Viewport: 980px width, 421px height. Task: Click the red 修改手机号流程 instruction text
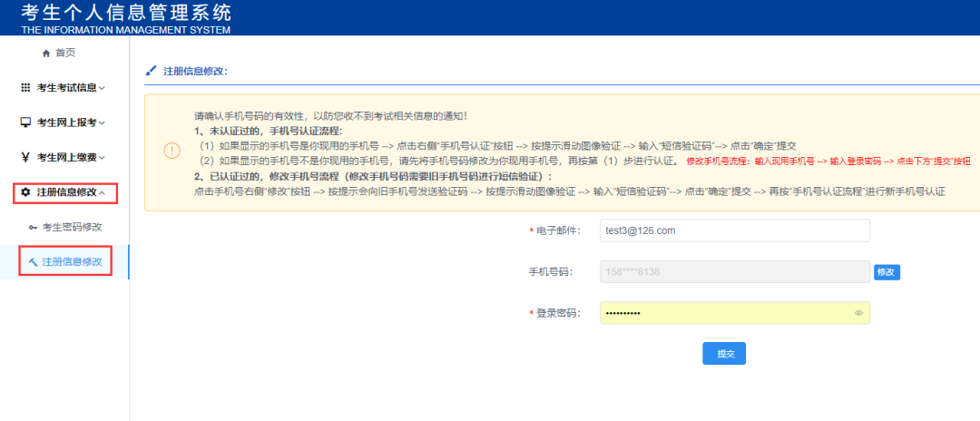(x=828, y=162)
